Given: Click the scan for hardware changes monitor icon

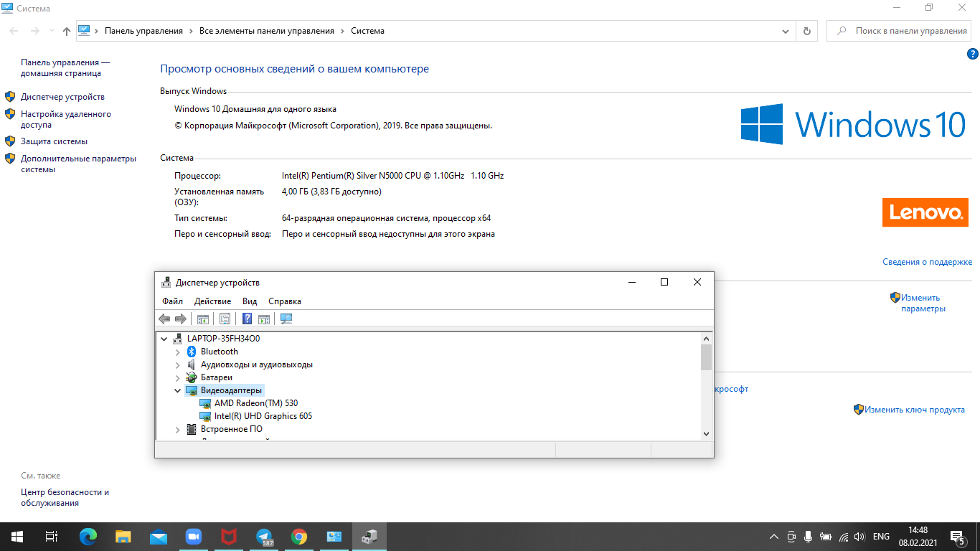Looking at the screenshot, I should tap(286, 319).
